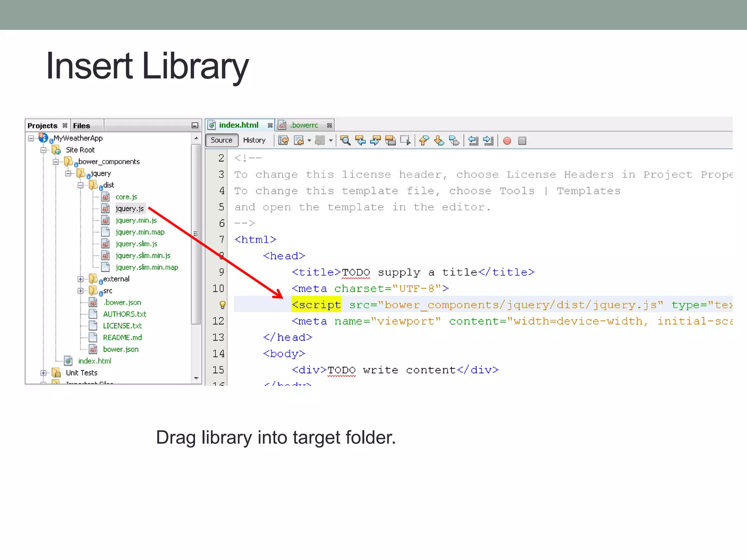Click the <body> tag on line 14

click(x=284, y=353)
